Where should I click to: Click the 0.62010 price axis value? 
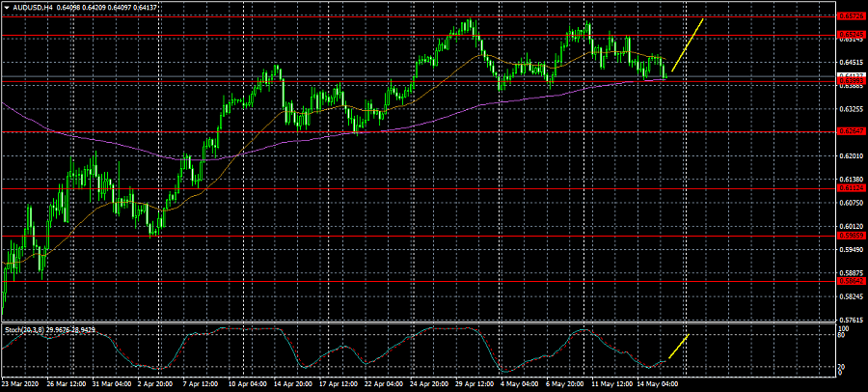(x=851, y=156)
